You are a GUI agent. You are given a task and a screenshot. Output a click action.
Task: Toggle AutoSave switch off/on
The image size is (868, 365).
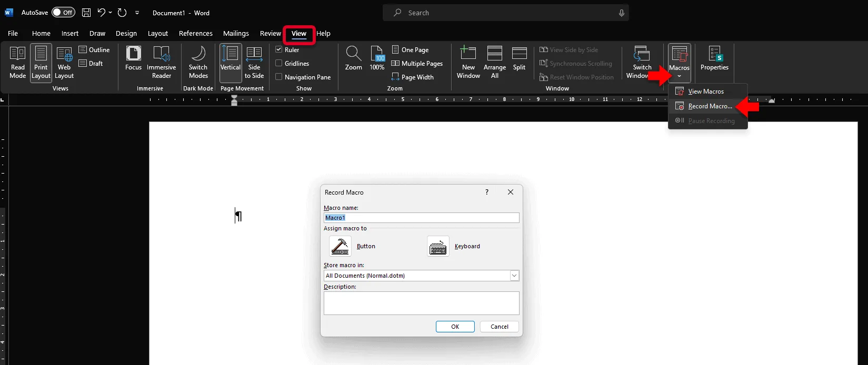coord(63,13)
